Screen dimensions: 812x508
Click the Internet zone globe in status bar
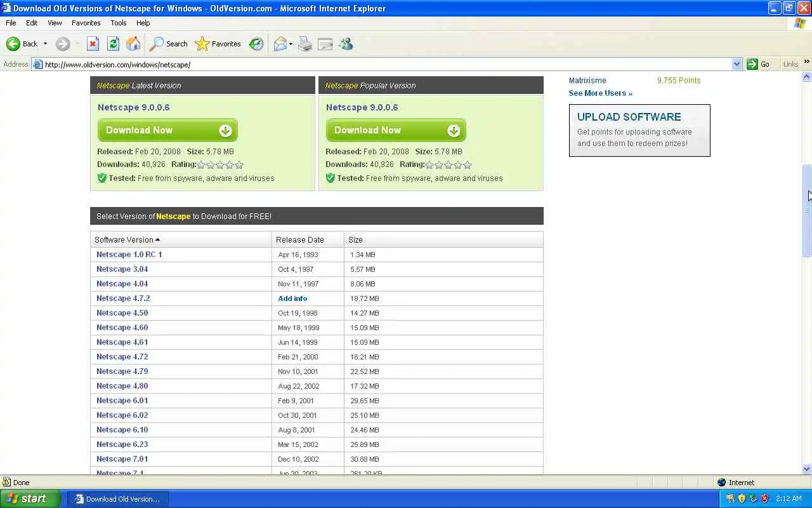click(721, 483)
